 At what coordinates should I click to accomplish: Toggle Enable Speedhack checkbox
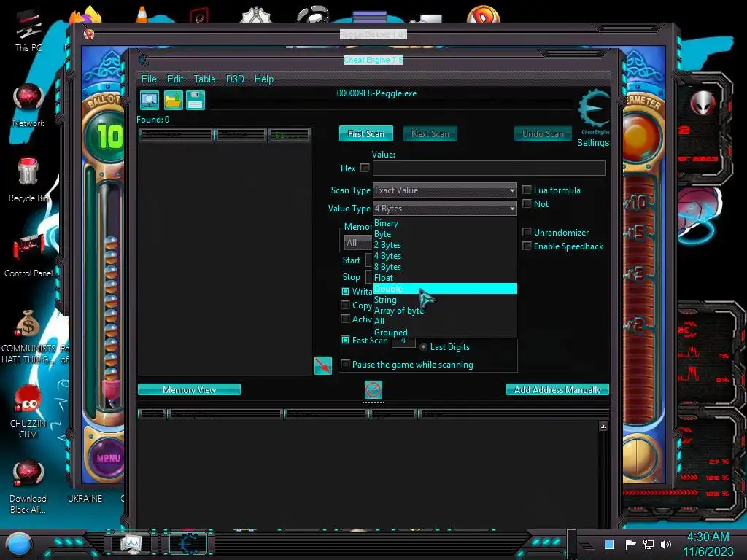tap(527, 246)
